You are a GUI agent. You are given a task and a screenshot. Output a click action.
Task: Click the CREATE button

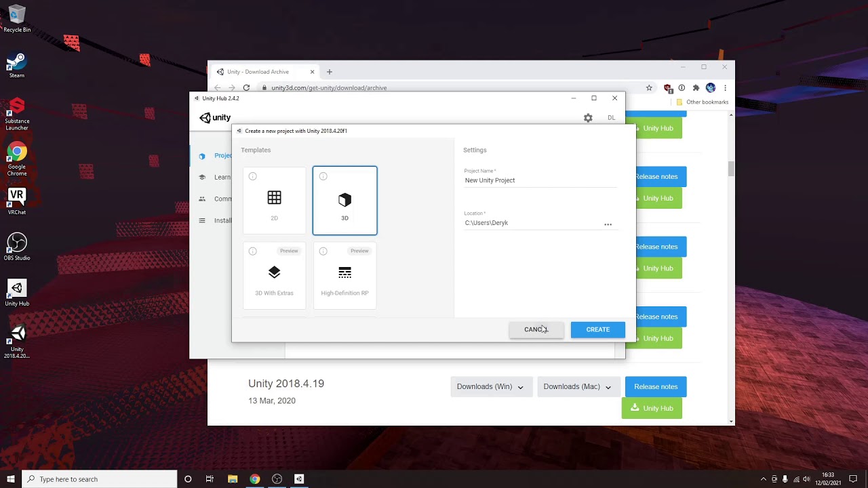tap(598, 329)
